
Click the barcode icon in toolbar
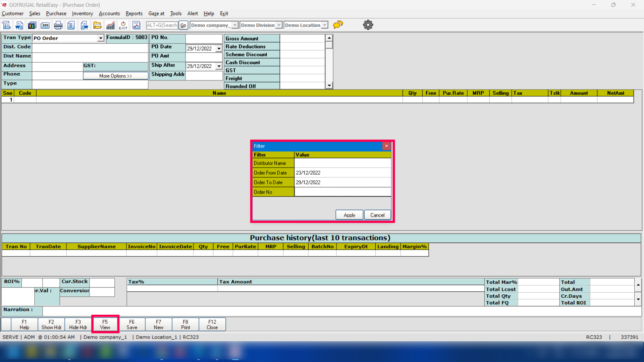45,25
